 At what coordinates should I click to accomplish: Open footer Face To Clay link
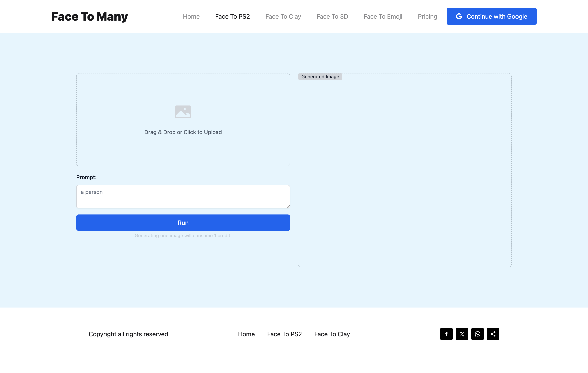point(332,334)
